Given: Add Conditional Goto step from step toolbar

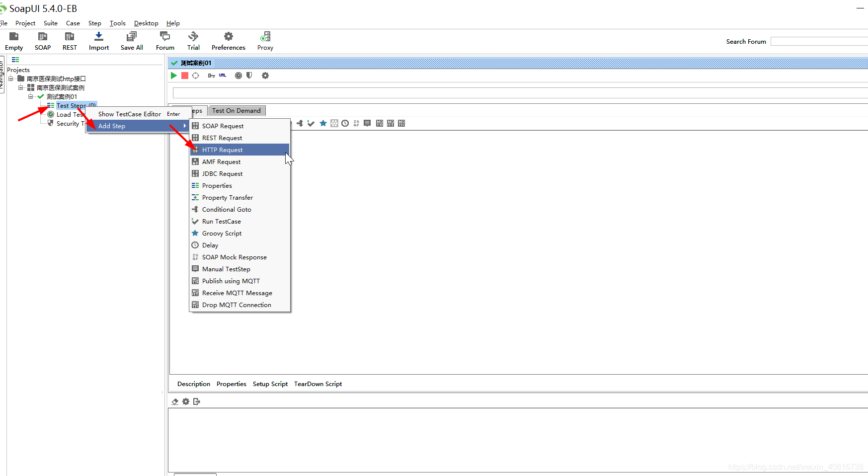Looking at the screenshot, I should click(300, 123).
